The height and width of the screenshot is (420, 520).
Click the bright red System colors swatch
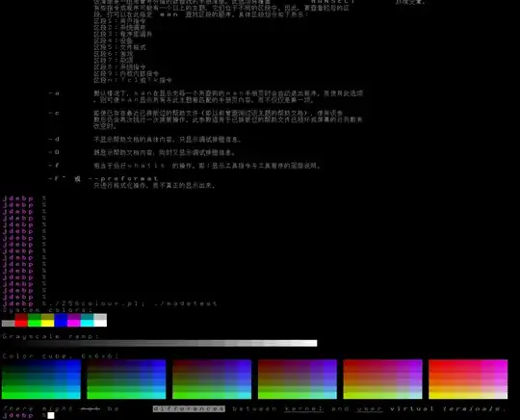(21, 323)
